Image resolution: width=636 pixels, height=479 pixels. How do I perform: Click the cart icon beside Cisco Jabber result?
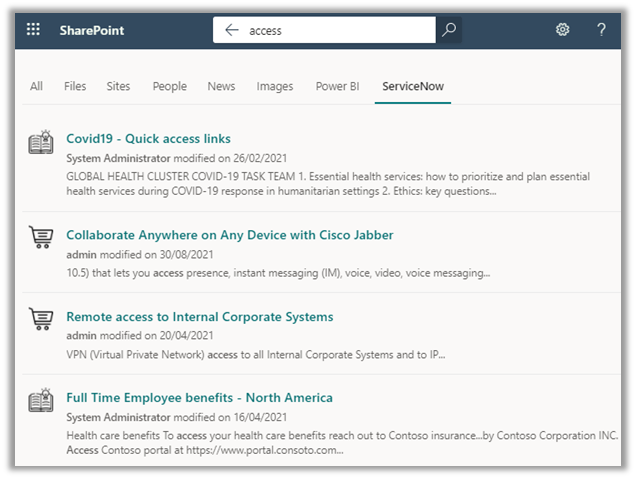tap(41, 237)
